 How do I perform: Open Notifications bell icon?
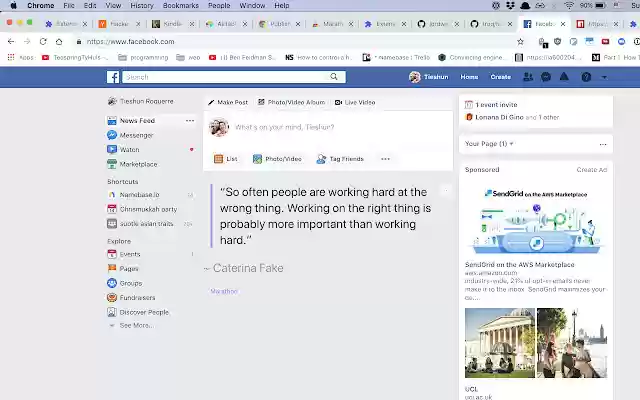(x=564, y=77)
